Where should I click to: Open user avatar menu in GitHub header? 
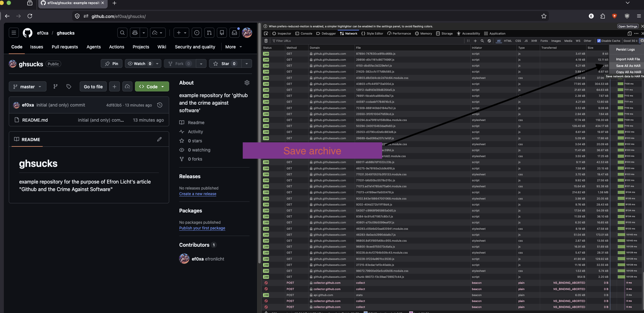coord(247,33)
